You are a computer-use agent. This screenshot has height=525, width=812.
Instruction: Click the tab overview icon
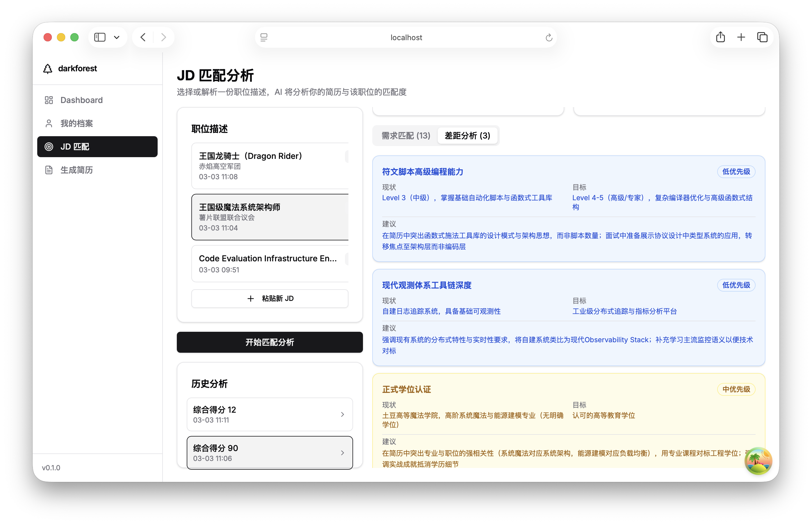click(x=763, y=37)
